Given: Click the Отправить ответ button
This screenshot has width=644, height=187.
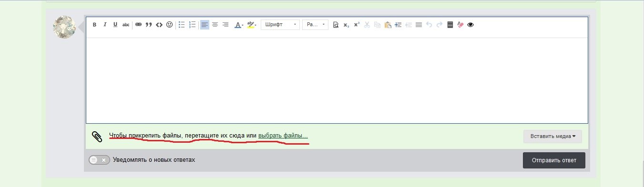Looking at the screenshot, I should click(x=554, y=160).
